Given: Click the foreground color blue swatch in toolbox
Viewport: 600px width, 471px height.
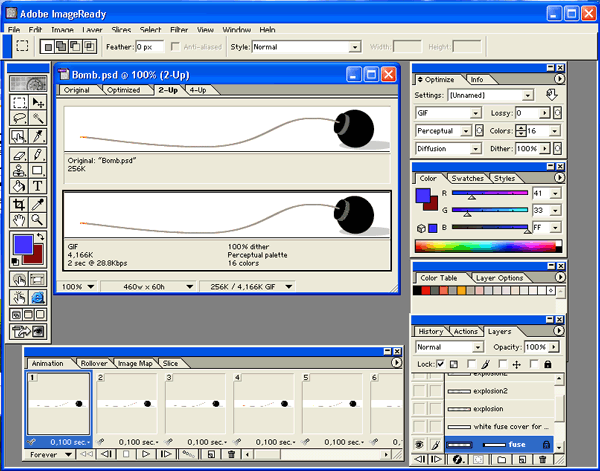Looking at the screenshot, I should click(x=23, y=244).
